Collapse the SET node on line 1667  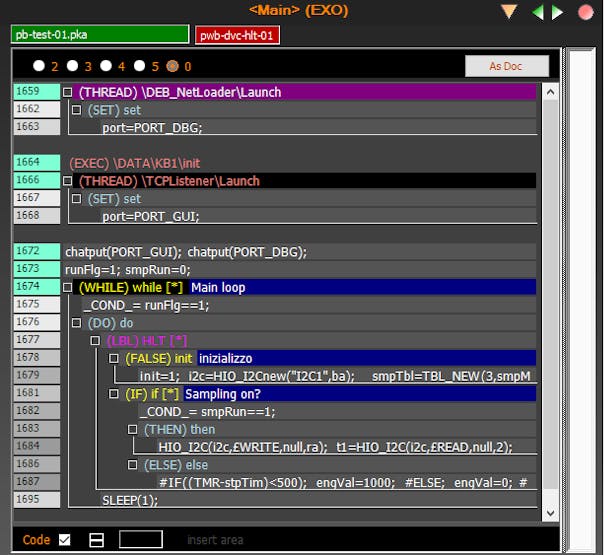coord(77,199)
